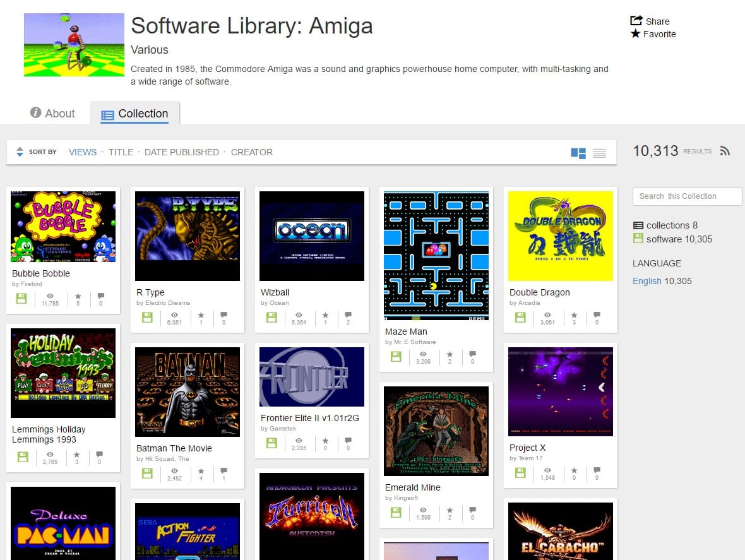Viewport: 745px width, 560px height.
Task: Click the favorites star on Double Dragon
Action: (574, 315)
